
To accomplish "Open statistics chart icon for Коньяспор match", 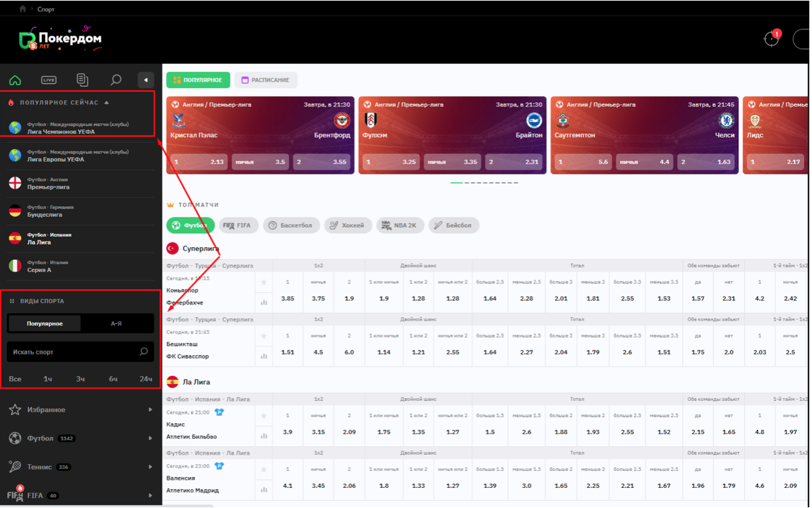I will tap(264, 303).
